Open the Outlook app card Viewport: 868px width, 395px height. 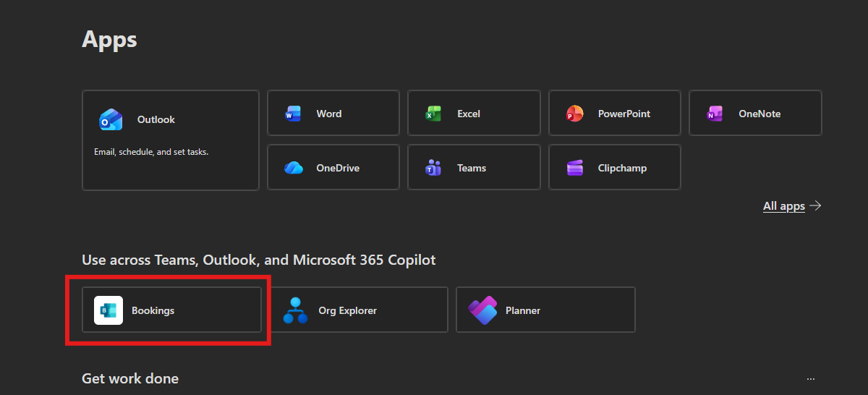(x=171, y=140)
